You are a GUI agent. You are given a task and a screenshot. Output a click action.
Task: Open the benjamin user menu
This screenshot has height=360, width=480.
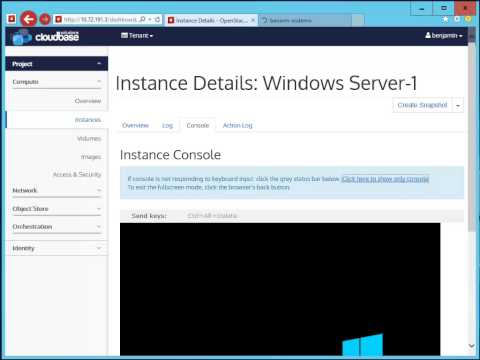[x=444, y=35]
